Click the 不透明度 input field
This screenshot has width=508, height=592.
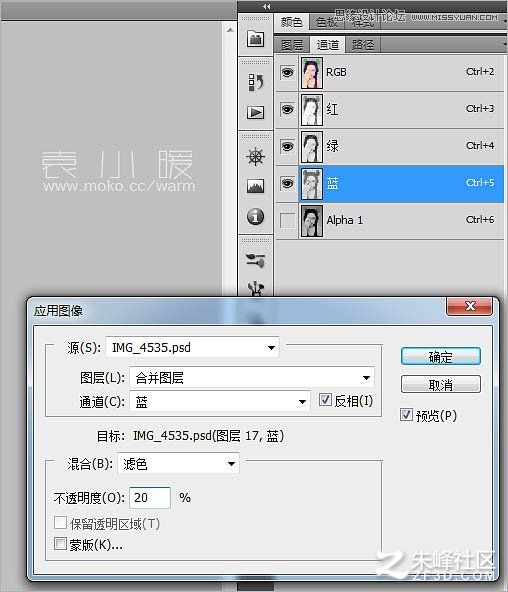[150, 498]
